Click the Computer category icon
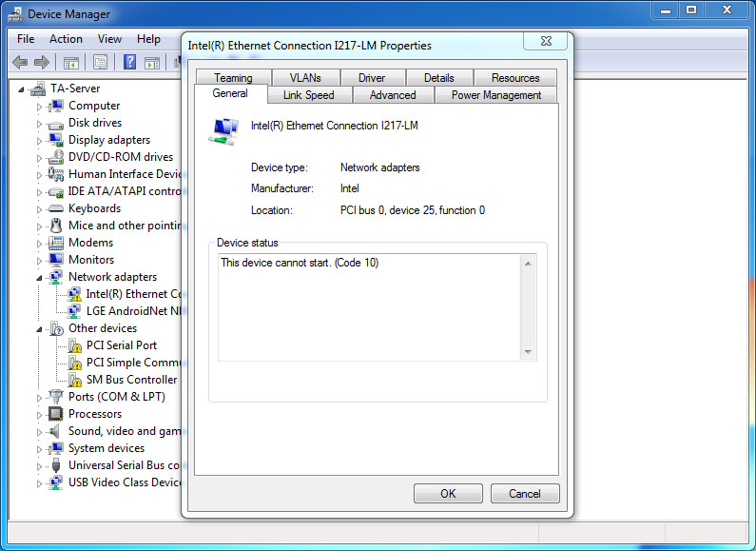 click(56, 106)
